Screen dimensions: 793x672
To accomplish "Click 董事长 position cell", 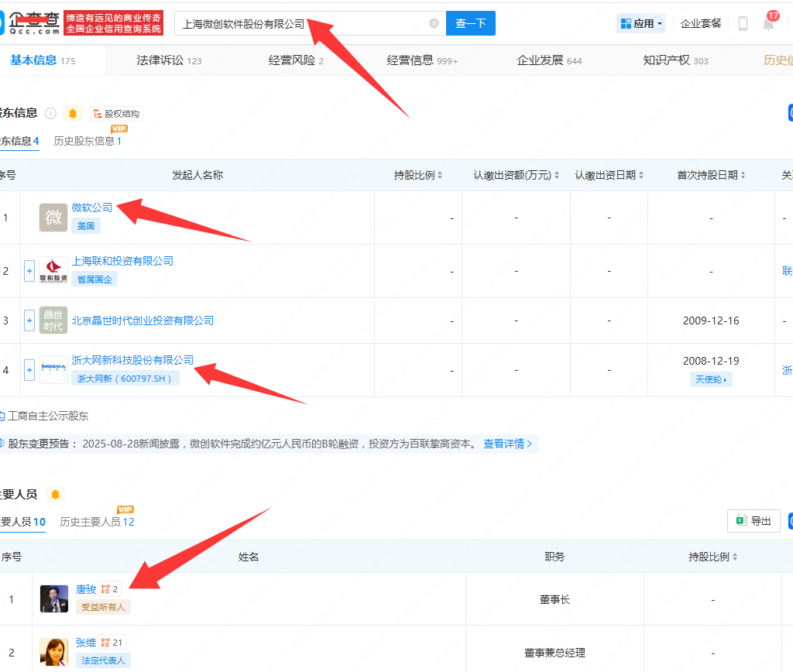I will tap(554, 599).
